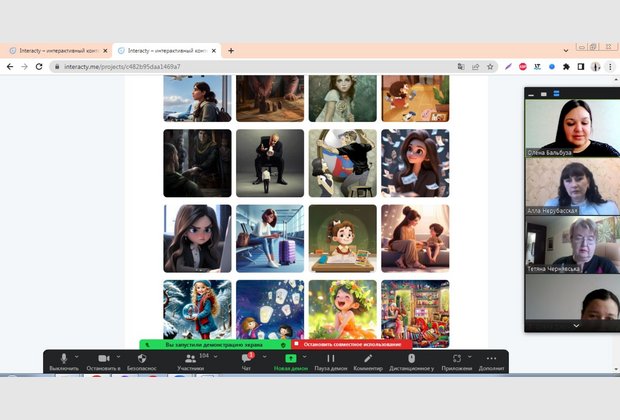
Task: Open the Annotate pencil tool
Action: pos(368,358)
